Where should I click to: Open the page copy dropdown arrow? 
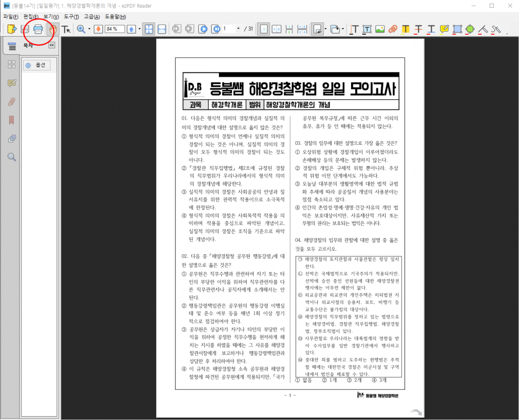[342, 29]
